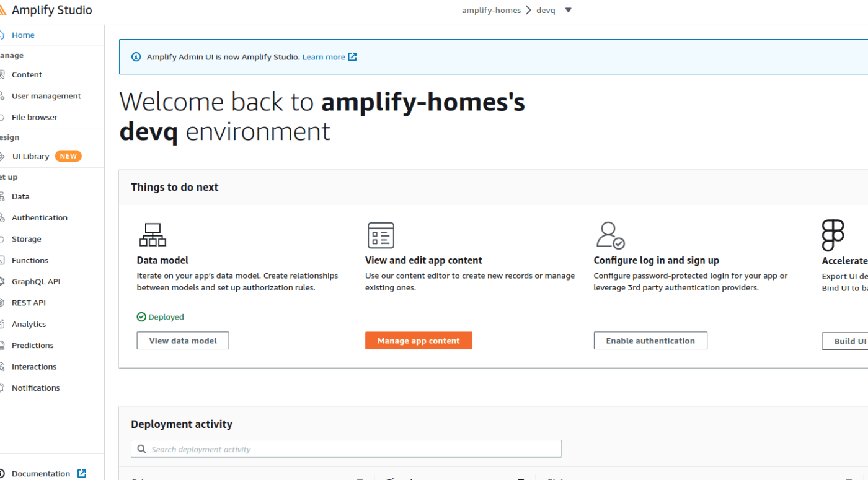Open the Documentation link in the sidebar
Viewport: 868px width, 480px height.
point(40,474)
